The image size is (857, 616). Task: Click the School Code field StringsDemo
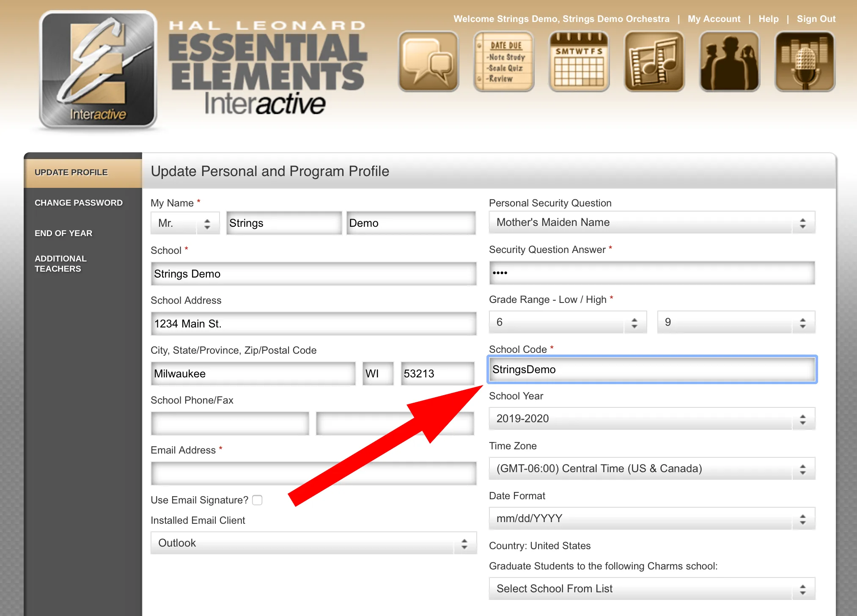click(652, 369)
